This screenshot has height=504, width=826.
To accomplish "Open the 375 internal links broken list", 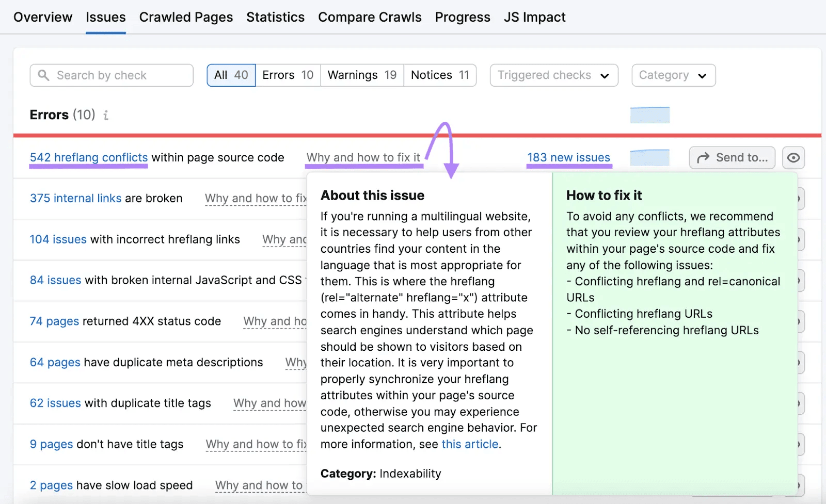I will [x=75, y=198].
